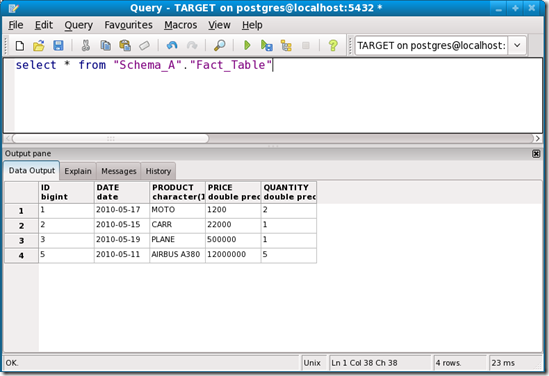The height and width of the screenshot is (376, 549).
Task: Switch to the Messages tab
Action: click(x=119, y=171)
